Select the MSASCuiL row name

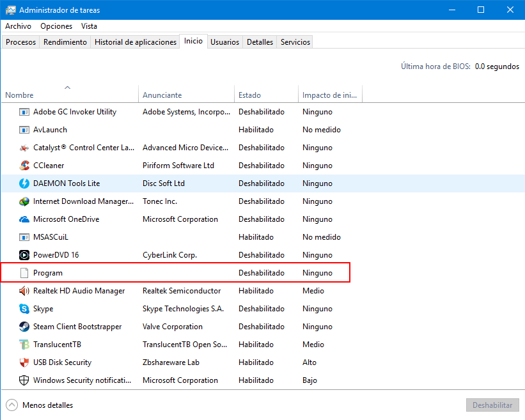(x=51, y=237)
